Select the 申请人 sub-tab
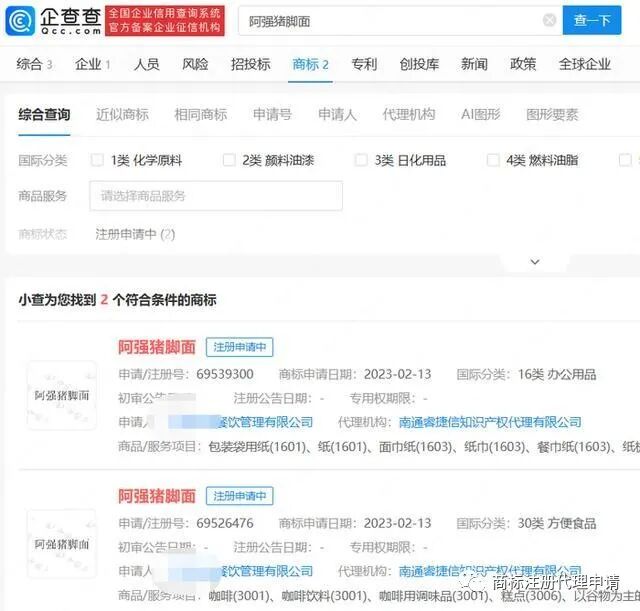 337,115
